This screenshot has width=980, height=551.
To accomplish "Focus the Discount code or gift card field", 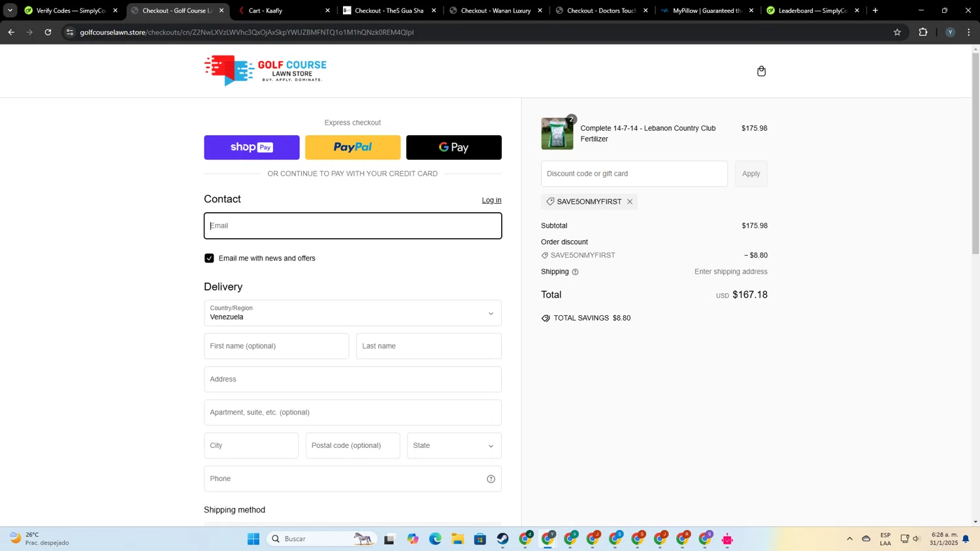I will (634, 174).
